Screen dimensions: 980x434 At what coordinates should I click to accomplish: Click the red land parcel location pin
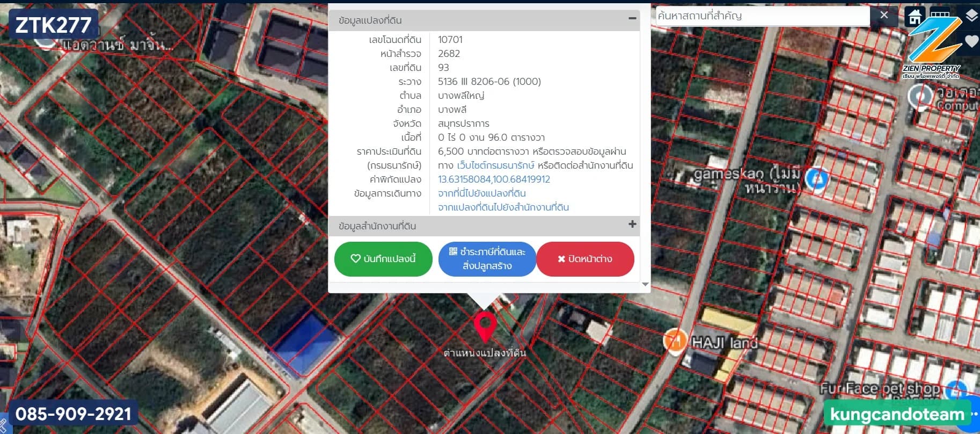[x=485, y=325]
